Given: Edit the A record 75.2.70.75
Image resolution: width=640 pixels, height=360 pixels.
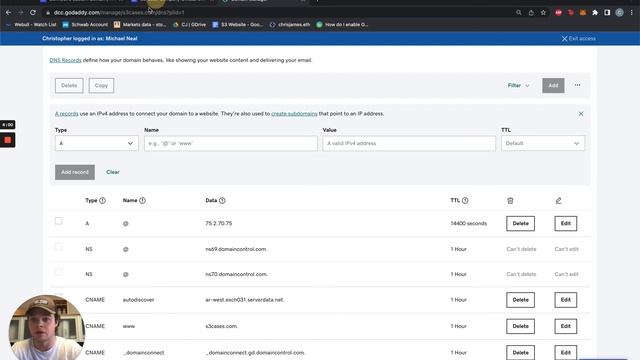Looking at the screenshot, I should point(565,224).
